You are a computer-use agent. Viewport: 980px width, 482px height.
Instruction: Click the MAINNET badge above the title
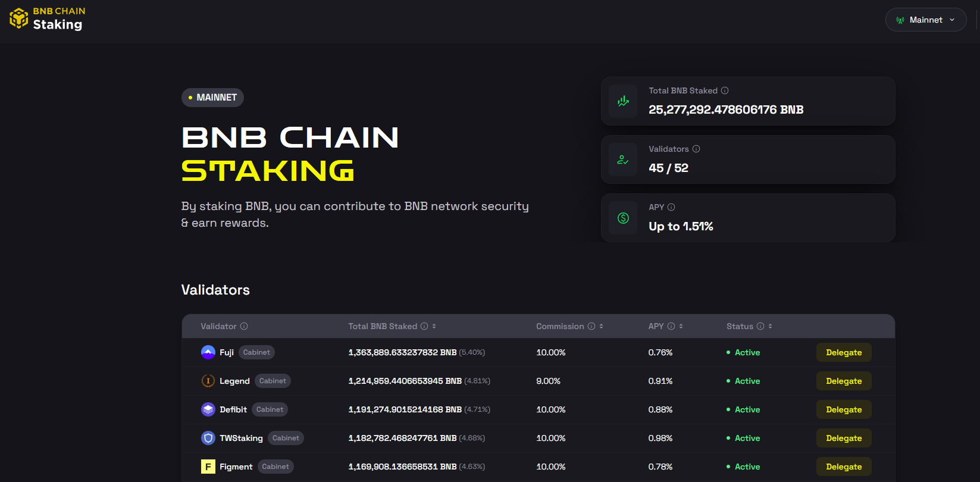click(212, 98)
